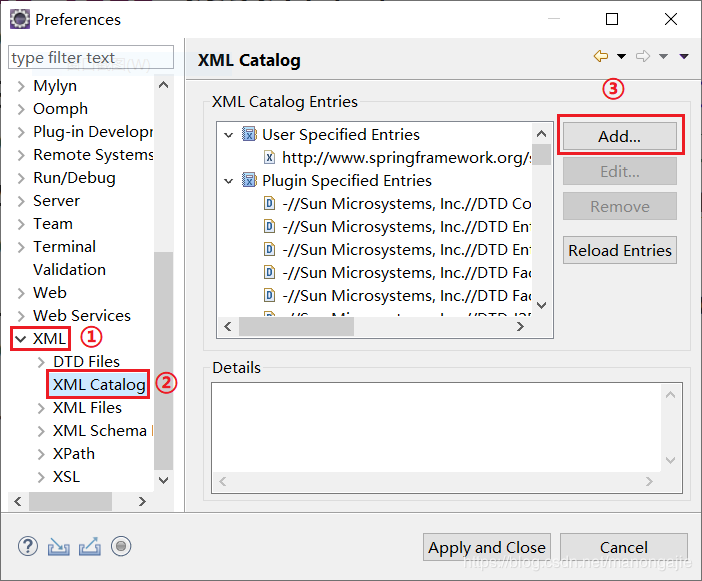Screen dimensions: 702x581
Task: Open the Forward history dropdown arrow
Action: coord(663,56)
